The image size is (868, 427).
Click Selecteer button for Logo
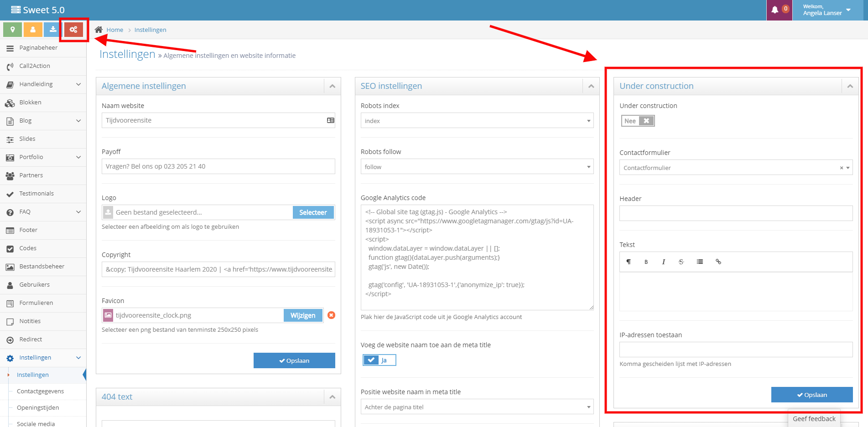click(313, 212)
